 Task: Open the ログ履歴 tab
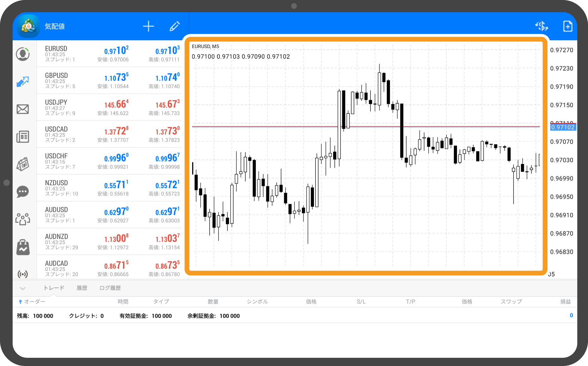click(110, 288)
